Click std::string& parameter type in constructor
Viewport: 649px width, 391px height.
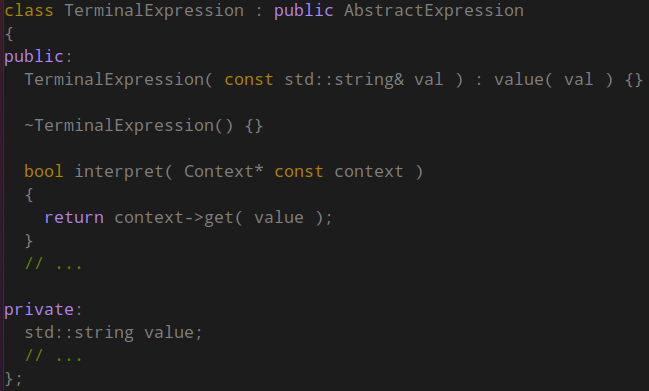tap(344, 79)
